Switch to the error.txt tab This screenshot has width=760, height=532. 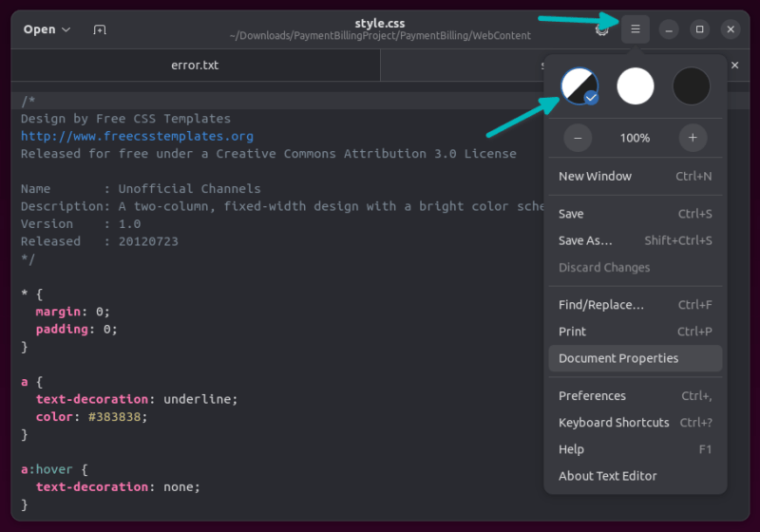(195, 66)
